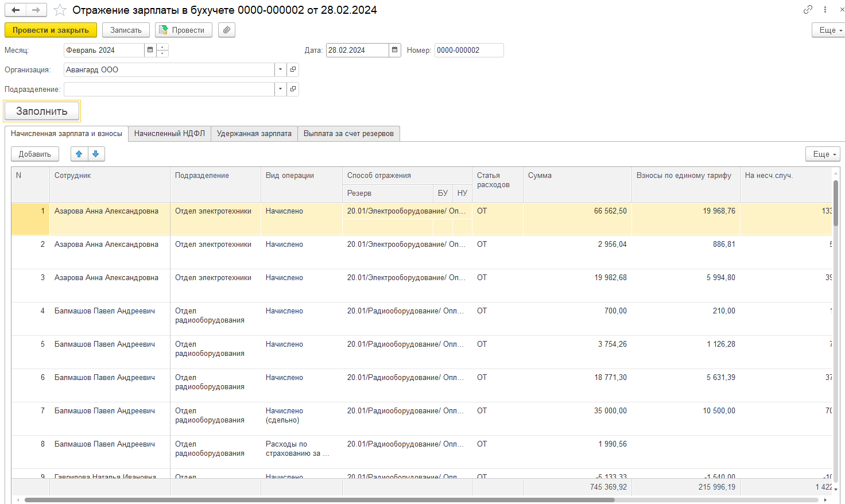The image size is (845, 504).
Task: Select the cell with contributions 1 126,28
Action: pos(686,352)
